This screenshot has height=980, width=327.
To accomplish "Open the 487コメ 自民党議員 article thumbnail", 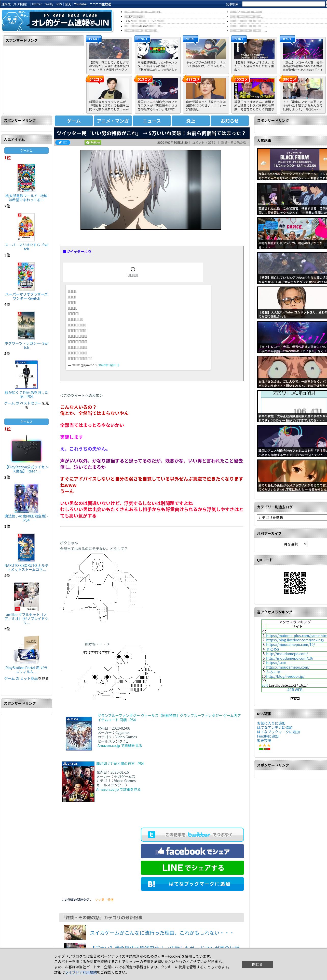I will click(x=206, y=88).
